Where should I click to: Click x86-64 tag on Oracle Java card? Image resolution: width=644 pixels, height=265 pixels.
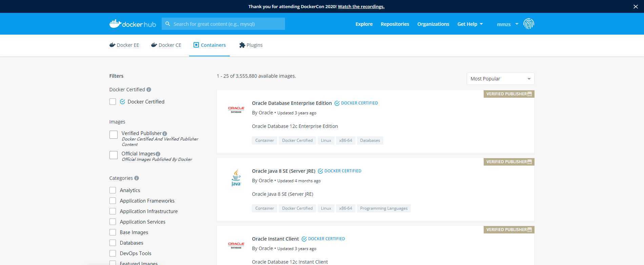(x=346, y=208)
